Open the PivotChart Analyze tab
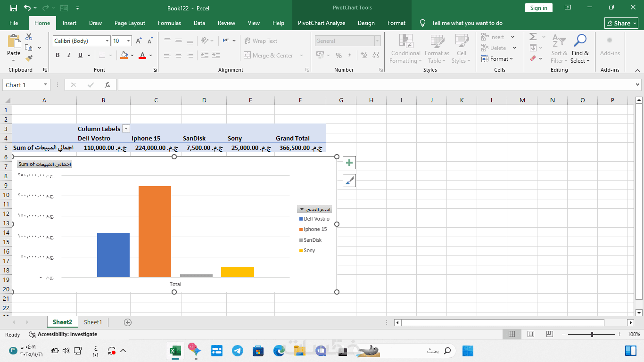Screen dimensions: 644x362 click(x=322, y=23)
